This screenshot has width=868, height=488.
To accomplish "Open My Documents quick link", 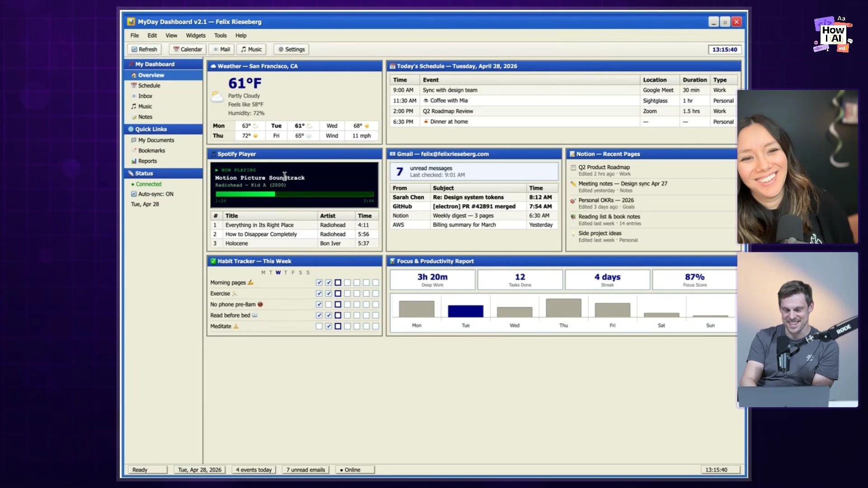I will click(164, 140).
